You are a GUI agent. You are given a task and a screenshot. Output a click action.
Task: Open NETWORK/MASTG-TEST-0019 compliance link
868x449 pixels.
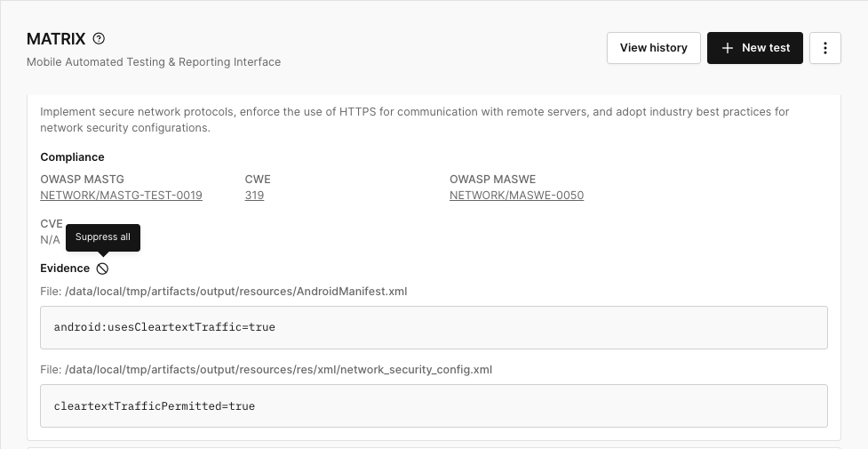[121, 195]
